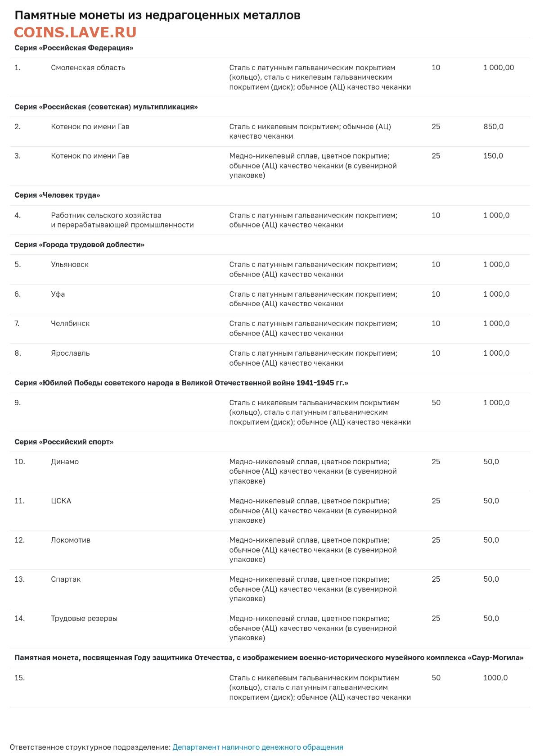Click the first Котенок по имени Гав entry
Viewport: 540px width, 756px height.
tap(90, 127)
